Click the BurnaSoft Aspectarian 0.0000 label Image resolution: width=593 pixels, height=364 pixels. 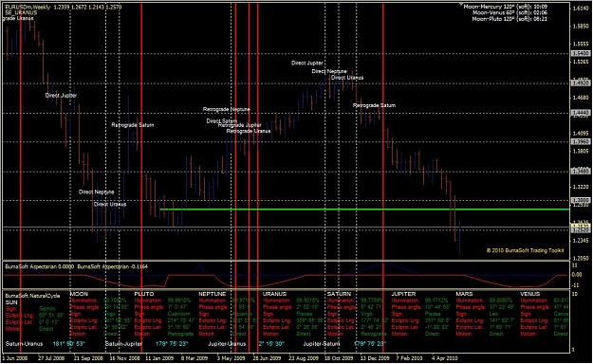[40, 266]
